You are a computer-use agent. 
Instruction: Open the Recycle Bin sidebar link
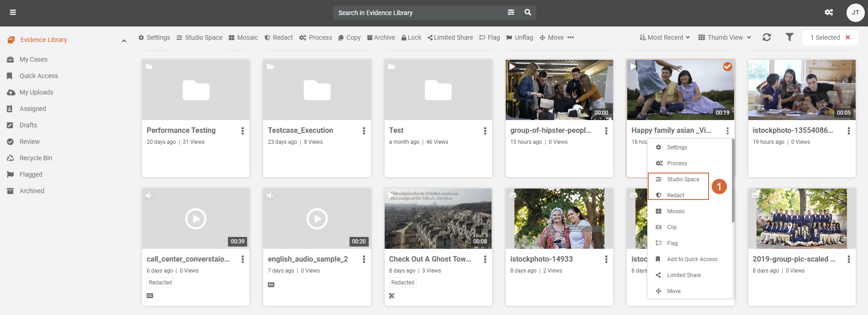click(36, 158)
